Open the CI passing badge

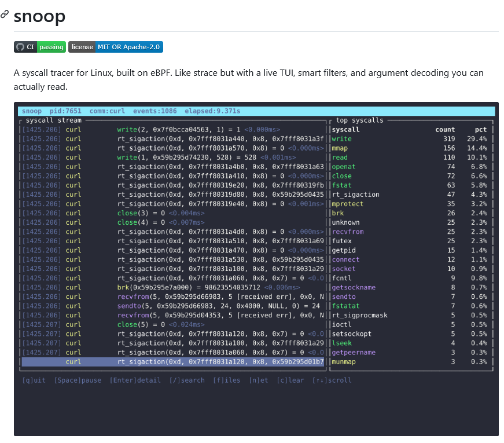coord(39,47)
